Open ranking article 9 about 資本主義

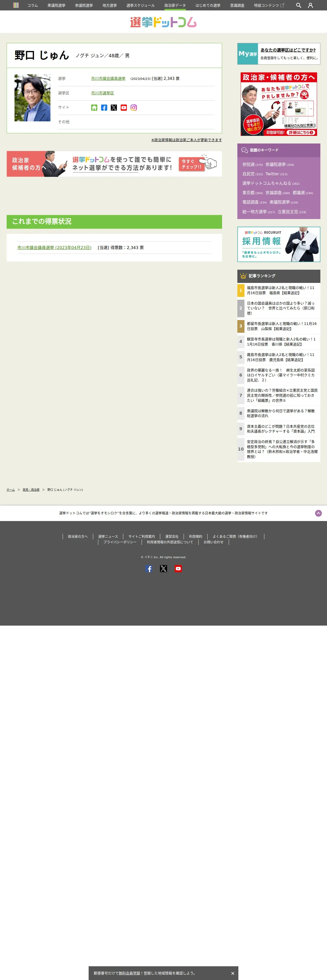tap(279, 429)
